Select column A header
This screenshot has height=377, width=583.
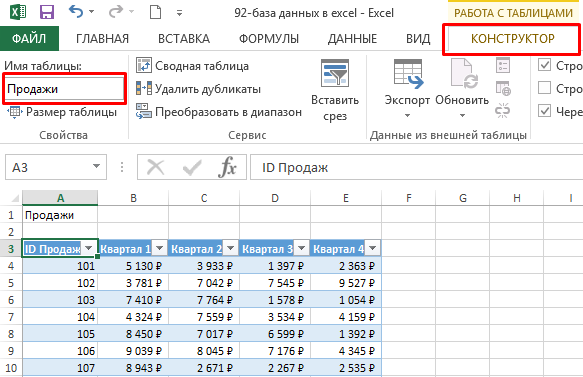pyautogui.click(x=60, y=198)
